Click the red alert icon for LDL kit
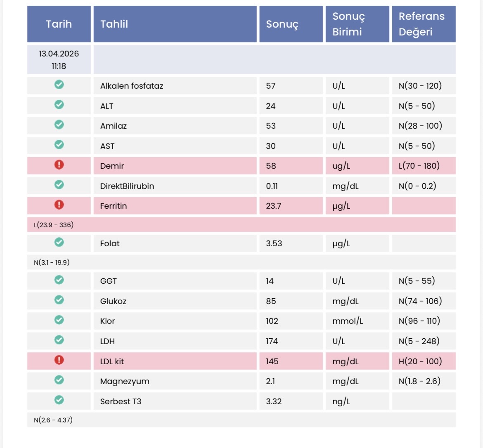This screenshot has width=483, height=448. point(59,360)
